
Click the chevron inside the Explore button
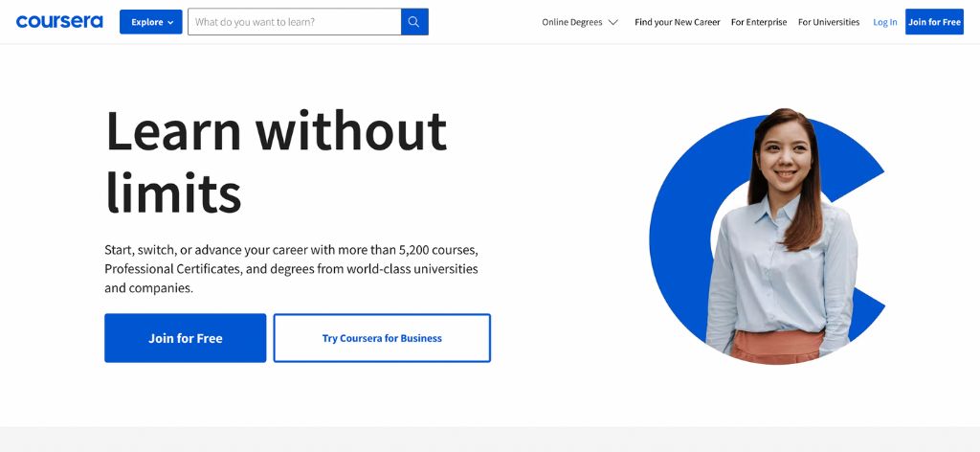tap(170, 22)
